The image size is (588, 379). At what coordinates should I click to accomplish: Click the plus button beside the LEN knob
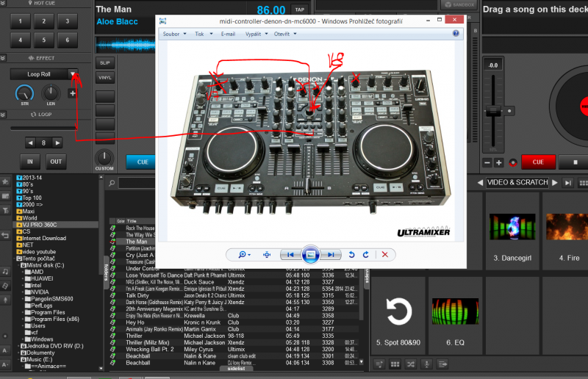(72, 93)
